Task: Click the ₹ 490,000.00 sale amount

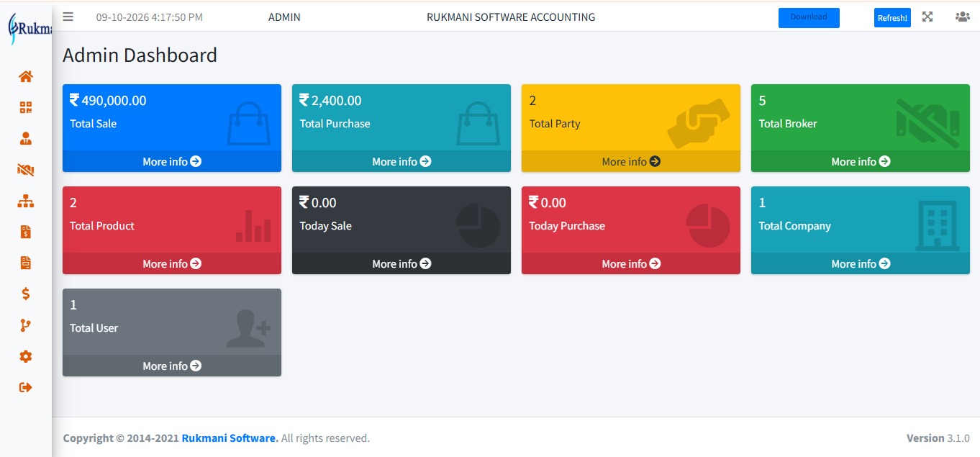Action: pos(108,100)
